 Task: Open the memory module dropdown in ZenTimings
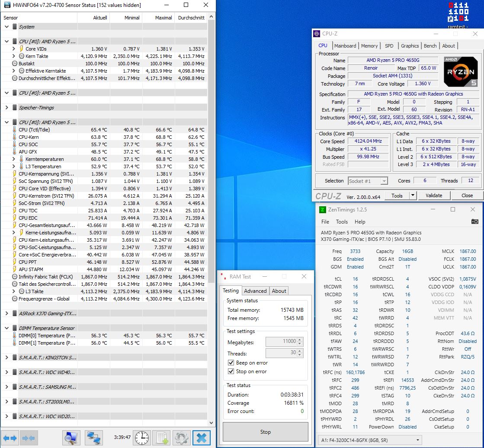click(418, 440)
